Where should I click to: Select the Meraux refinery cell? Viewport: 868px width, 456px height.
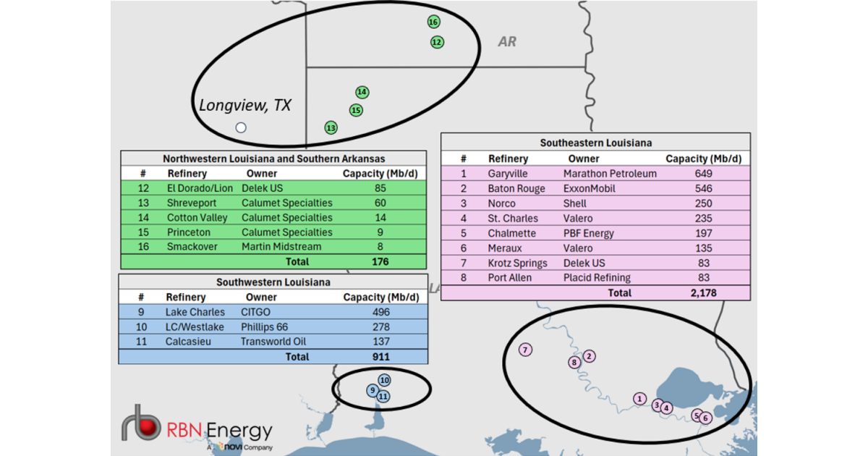(x=505, y=248)
